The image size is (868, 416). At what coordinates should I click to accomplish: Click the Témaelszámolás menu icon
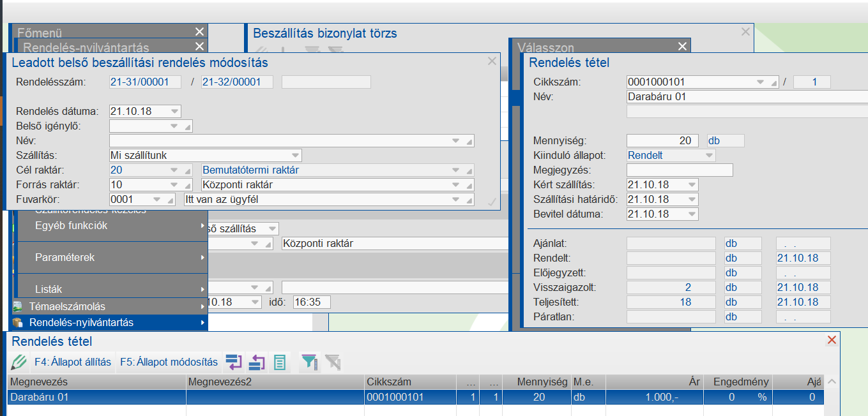(x=18, y=306)
